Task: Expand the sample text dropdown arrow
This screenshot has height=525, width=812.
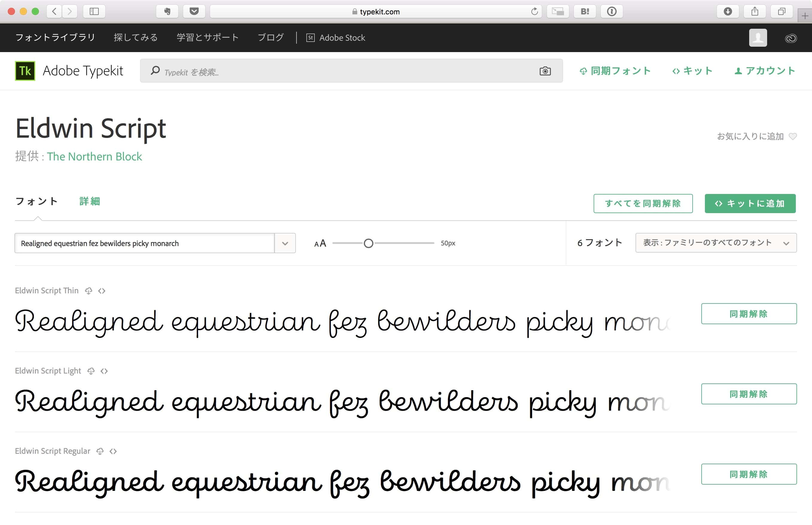Action: 285,243
